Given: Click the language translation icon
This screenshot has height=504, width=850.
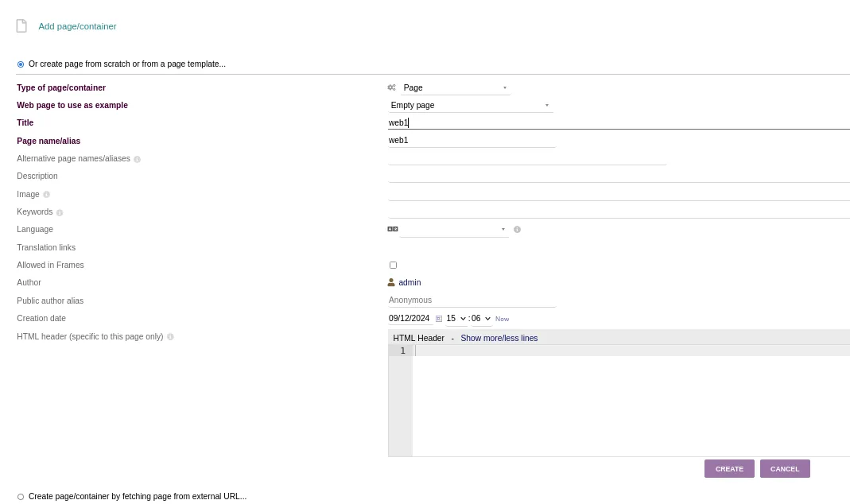Looking at the screenshot, I should click(393, 229).
